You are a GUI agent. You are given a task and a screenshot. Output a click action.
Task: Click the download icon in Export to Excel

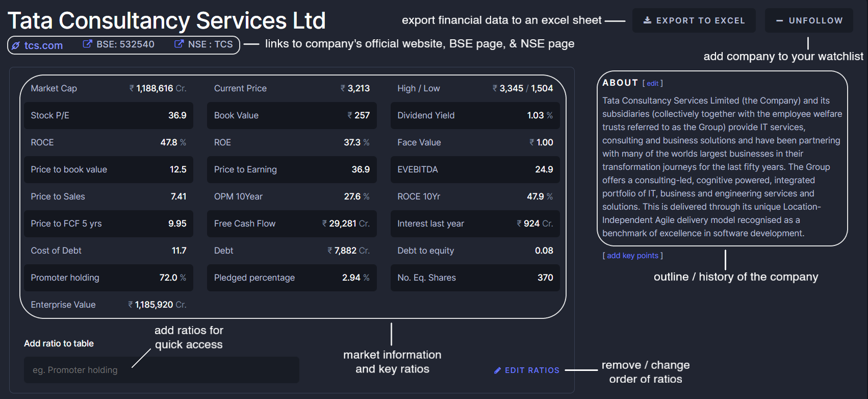[647, 20]
